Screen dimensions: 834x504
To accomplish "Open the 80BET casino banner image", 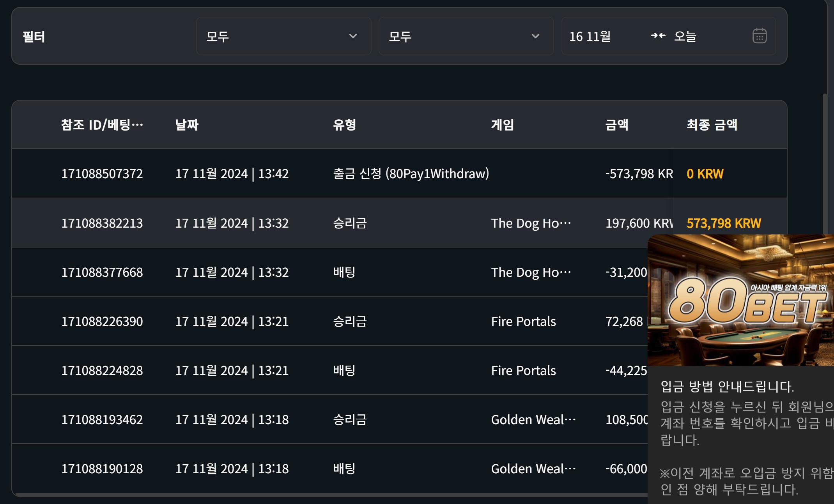I will [x=741, y=300].
